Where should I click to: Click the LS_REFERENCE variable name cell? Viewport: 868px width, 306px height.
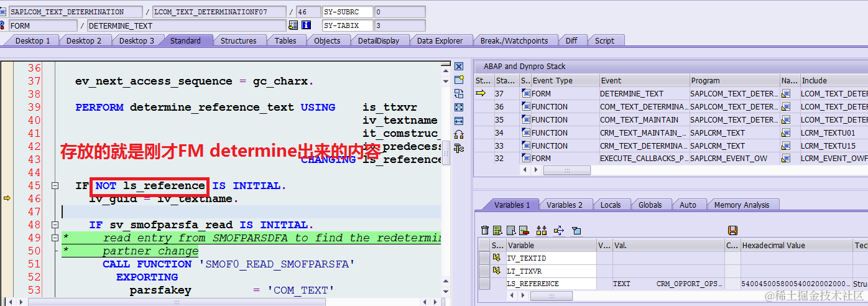[x=551, y=284]
